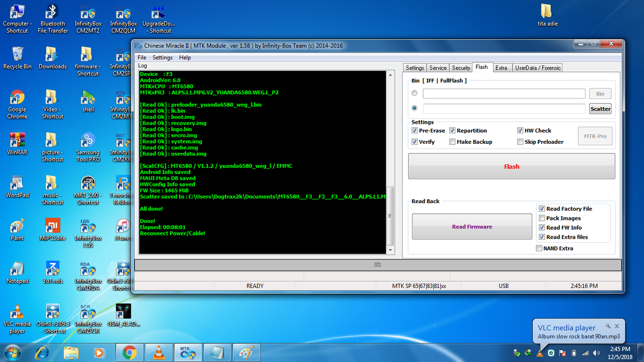This screenshot has width=644, height=362.
Task: Uncheck the Verify checkbox
Action: (415, 142)
